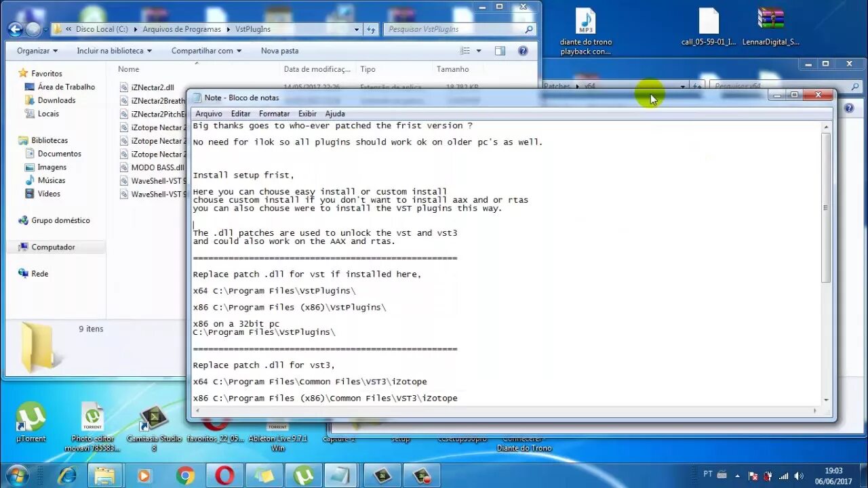Image resolution: width=868 pixels, height=488 pixels.
Task: Refresh the VstPlugIns folder view
Action: click(x=371, y=29)
